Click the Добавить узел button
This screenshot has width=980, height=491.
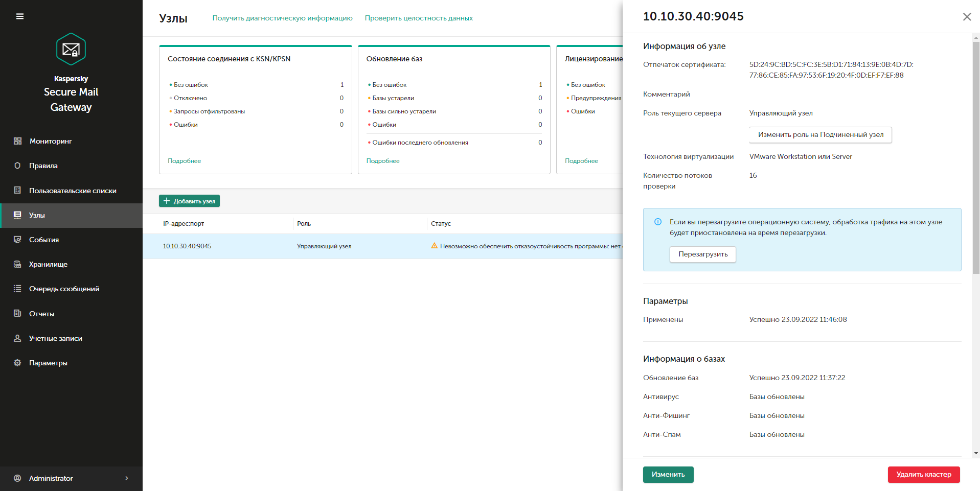pyautogui.click(x=189, y=201)
